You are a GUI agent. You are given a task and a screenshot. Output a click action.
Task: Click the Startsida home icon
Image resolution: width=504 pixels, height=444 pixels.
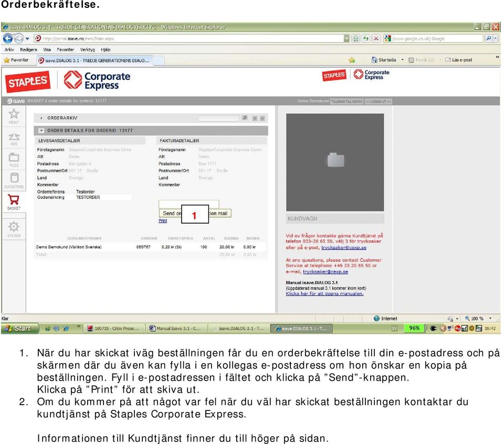click(374, 60)
